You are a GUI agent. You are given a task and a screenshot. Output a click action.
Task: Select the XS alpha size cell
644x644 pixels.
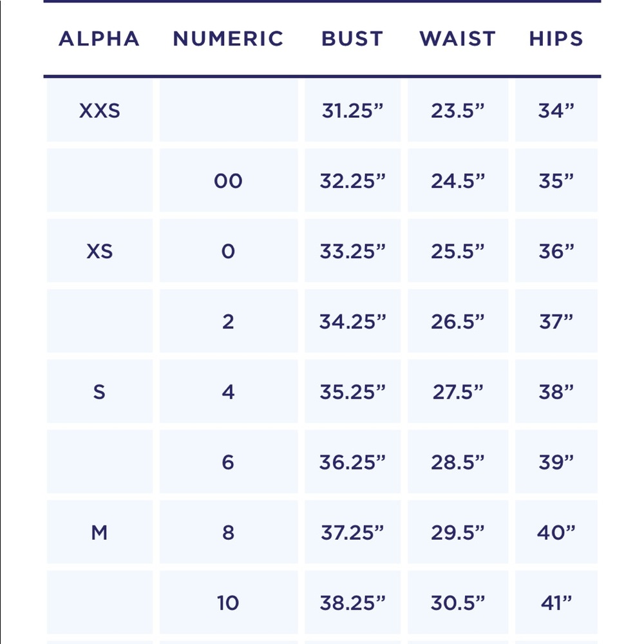[x=100, y=251]
